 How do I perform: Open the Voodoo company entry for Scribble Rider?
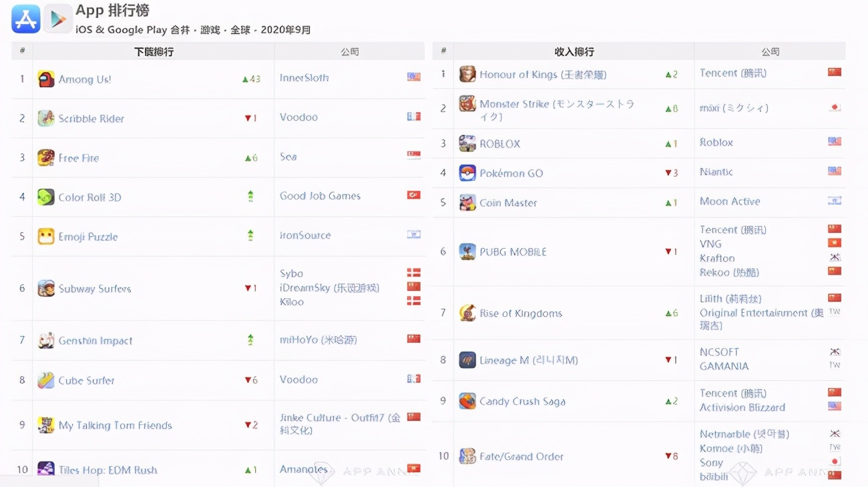(x=298, y=117)
